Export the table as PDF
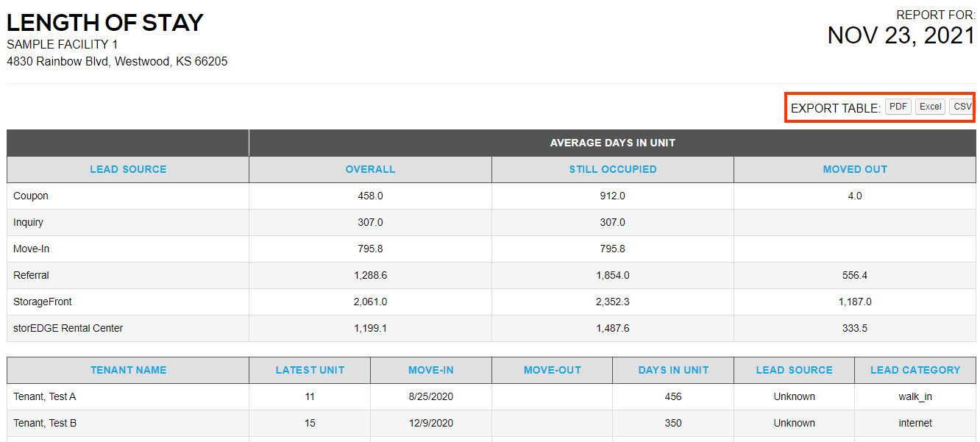 pyautogui.click(x=898, y=107)
